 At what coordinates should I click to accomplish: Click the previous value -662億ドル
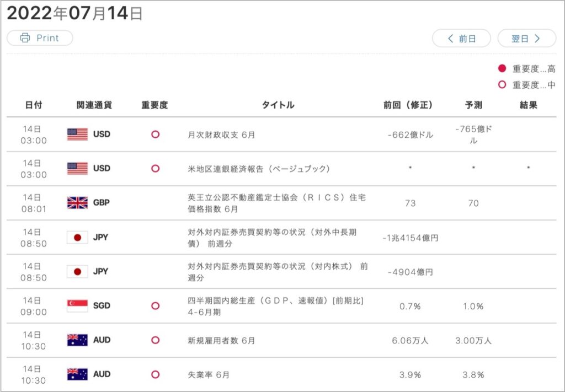411,135
